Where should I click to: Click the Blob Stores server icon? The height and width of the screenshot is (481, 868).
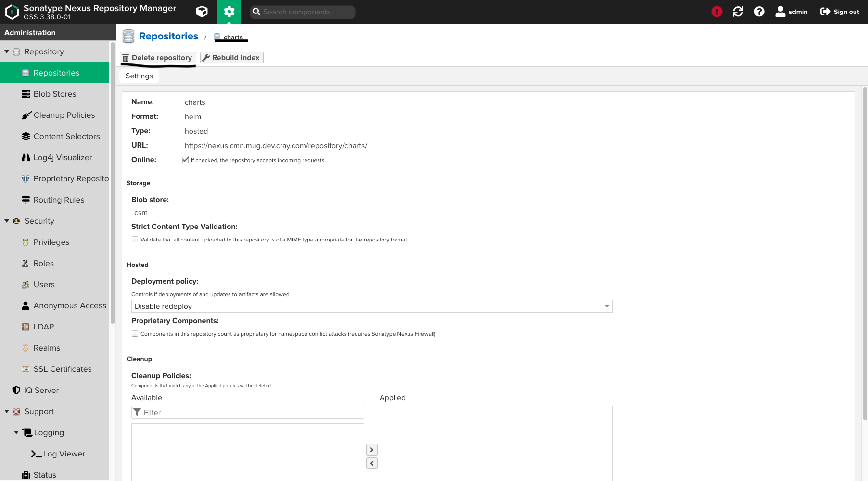pyautogui.click(x=26, y=94)
